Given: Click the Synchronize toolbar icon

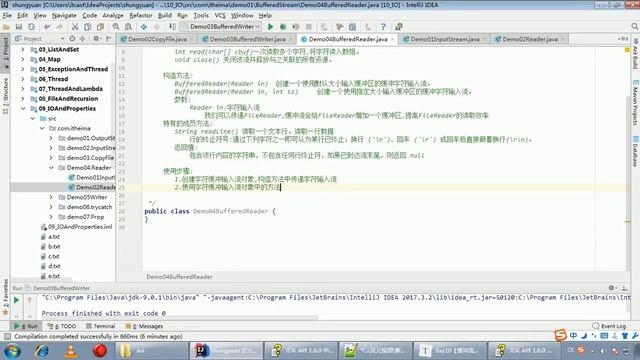Looking at the screenshot, I should point(31,27).
